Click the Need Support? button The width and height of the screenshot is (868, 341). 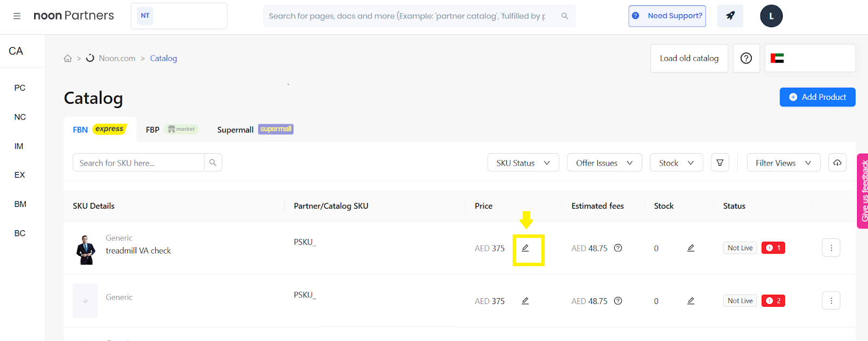click(x=667, y=16)
